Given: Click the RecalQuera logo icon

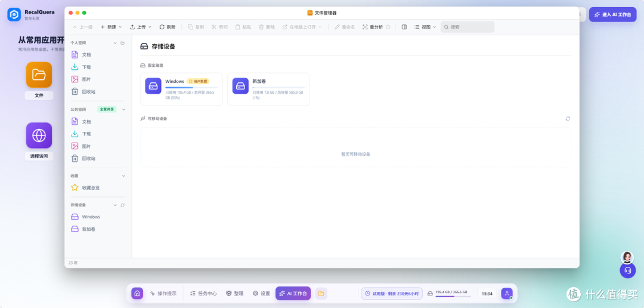Looking at the screenshot, I should pos(14,15).
